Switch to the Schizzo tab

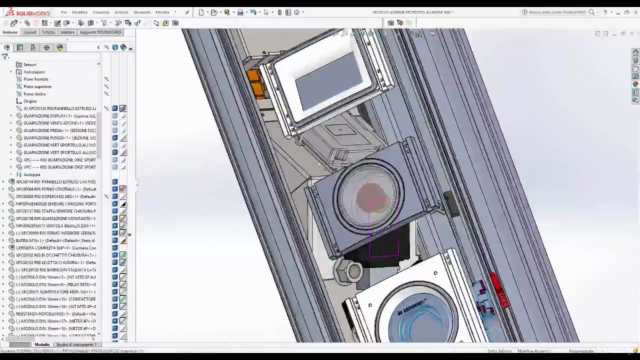pos(48,32)
